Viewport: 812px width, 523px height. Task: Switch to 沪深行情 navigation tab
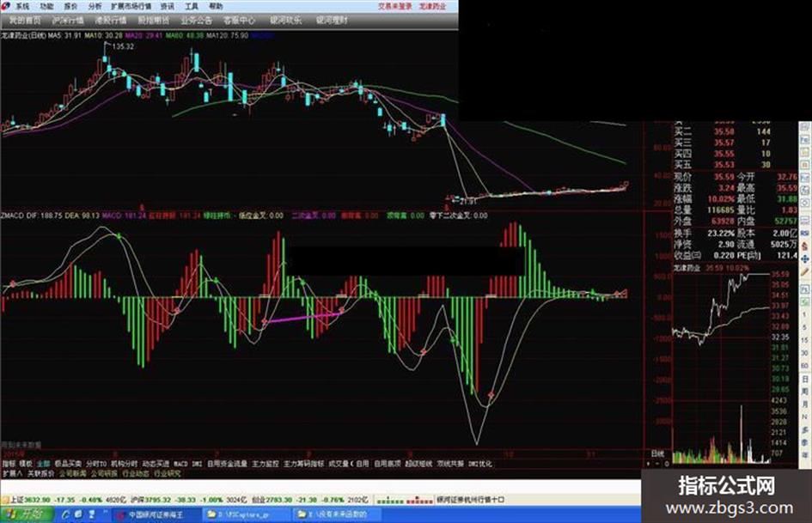pyautogui.click(x=69, y=21)
